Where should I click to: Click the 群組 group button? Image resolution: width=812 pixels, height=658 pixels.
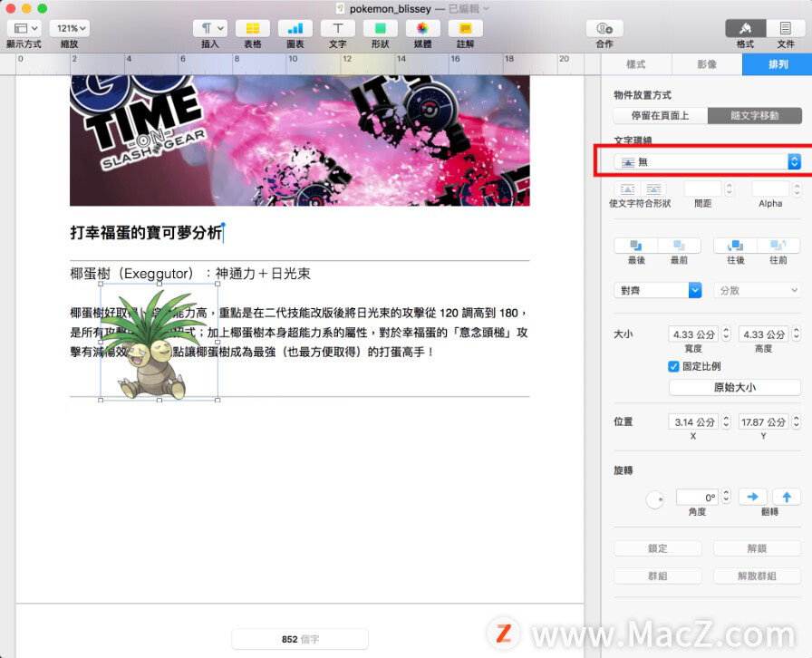pos(658,576)
